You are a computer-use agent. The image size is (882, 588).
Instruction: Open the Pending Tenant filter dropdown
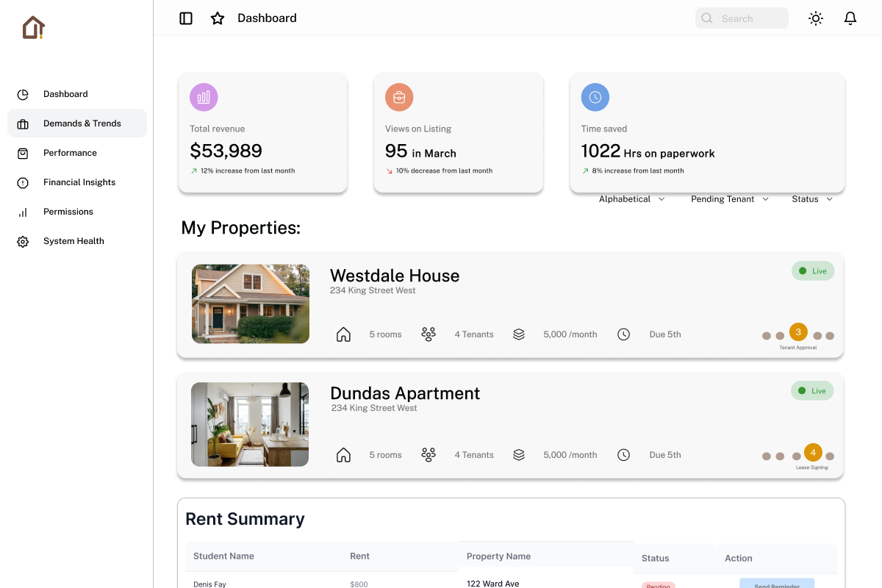pyautogui.click(x=729, y=199)
